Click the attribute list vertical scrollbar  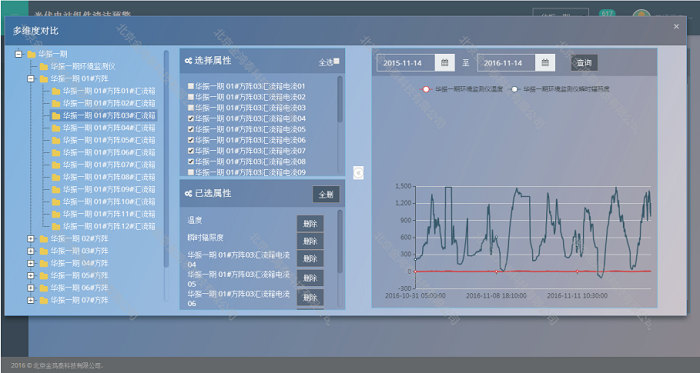340,99
